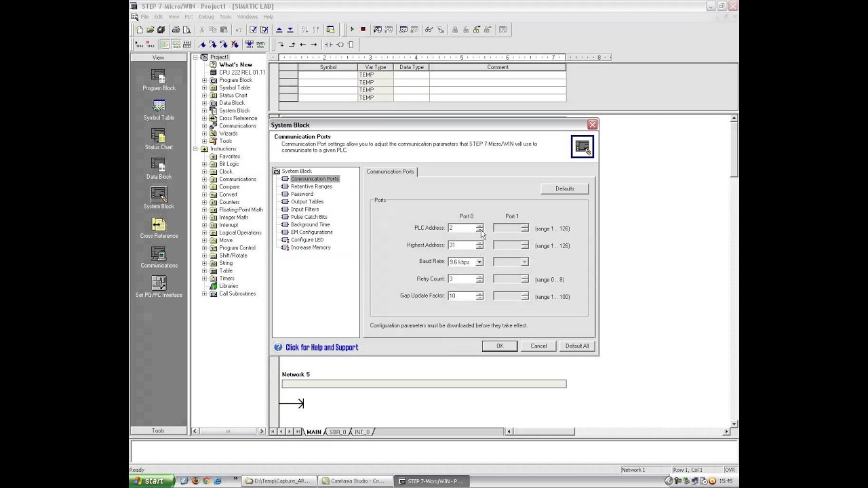Select Password in the System Block tree
The width and height of the screenshot is (868, 488).
pyautogui.click(x=302, y=194)
